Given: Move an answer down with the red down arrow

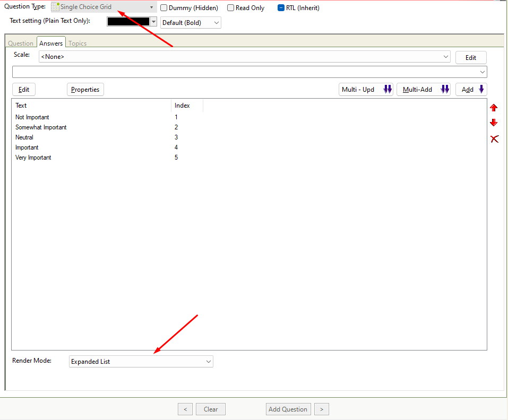Looking at the screenshot, I should tap(494, 122).
